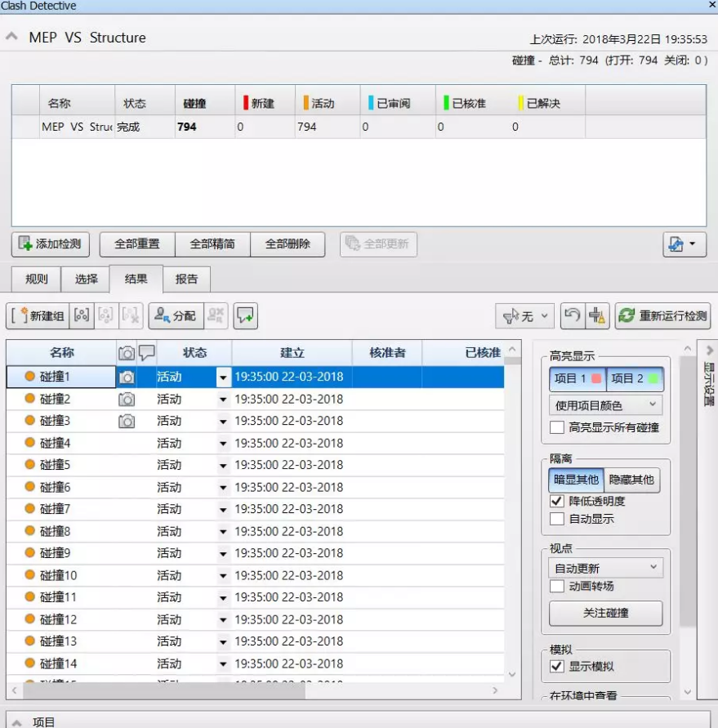Collapse the MEP VS Structure test panel
718x728 pixels.
(12, 37)
